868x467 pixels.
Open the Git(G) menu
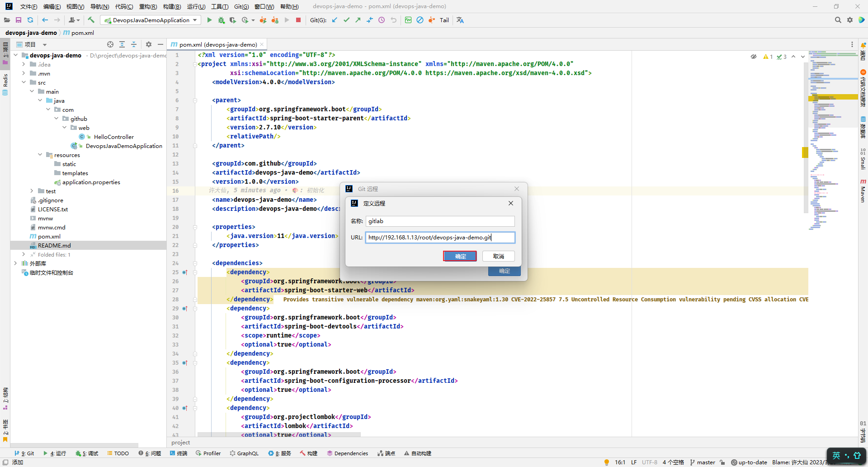pos(241,6)
